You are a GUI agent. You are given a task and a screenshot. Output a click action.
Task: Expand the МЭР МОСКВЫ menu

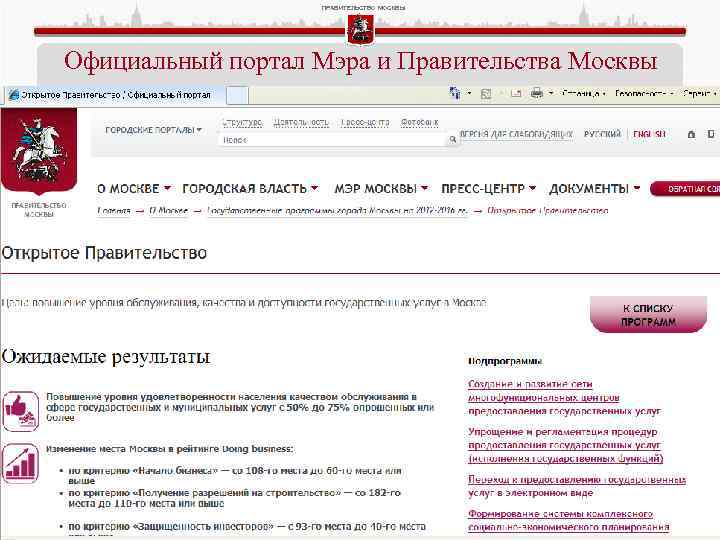point(381,189)
